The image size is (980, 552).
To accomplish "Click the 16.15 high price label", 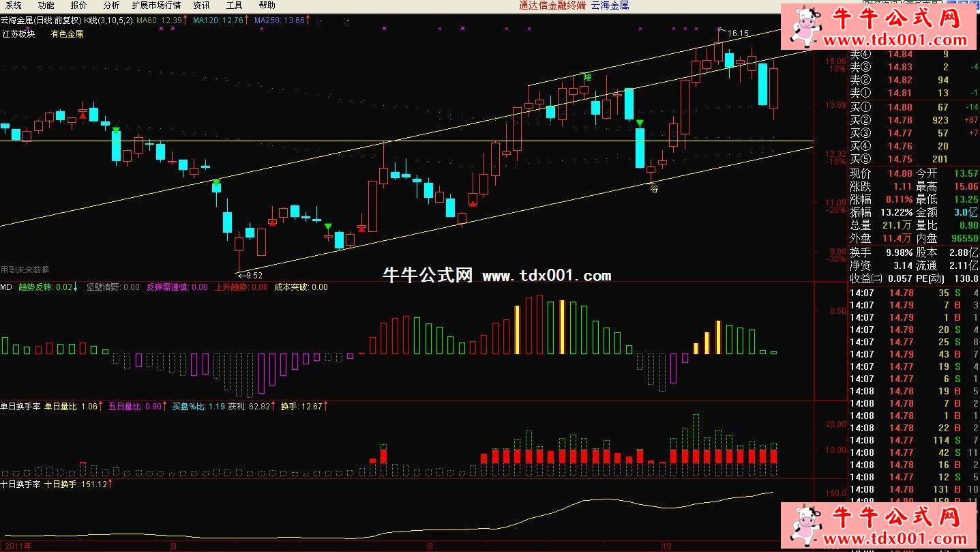I will [x=737, y=33].
